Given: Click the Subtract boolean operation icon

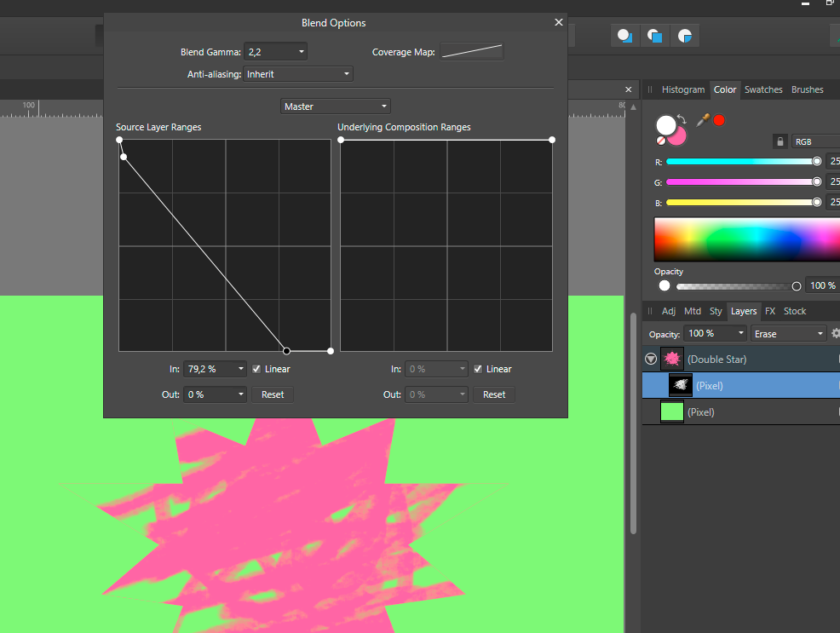Looking at the screenshot, I should [x=654, y=36].
